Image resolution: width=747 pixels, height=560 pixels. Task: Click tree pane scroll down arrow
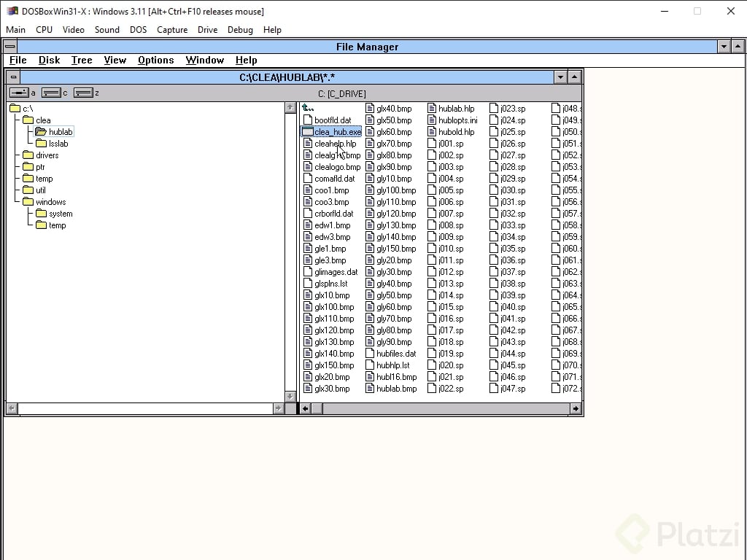pyautogui.click(x=290, y=396)
